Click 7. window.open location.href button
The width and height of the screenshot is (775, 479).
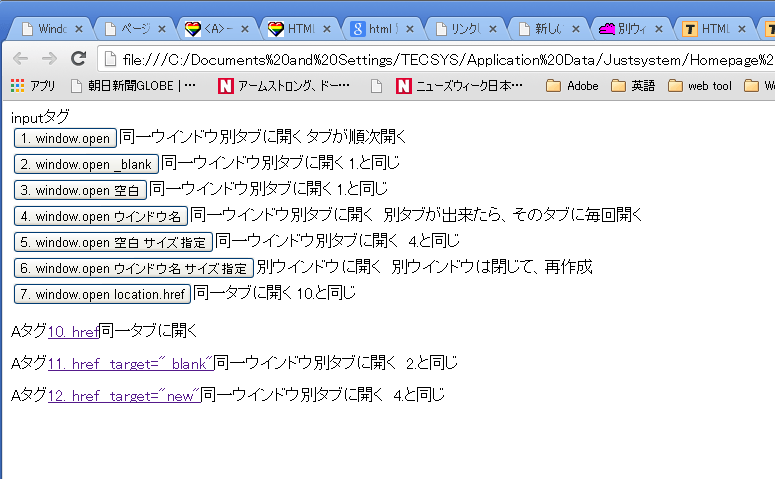102,294
